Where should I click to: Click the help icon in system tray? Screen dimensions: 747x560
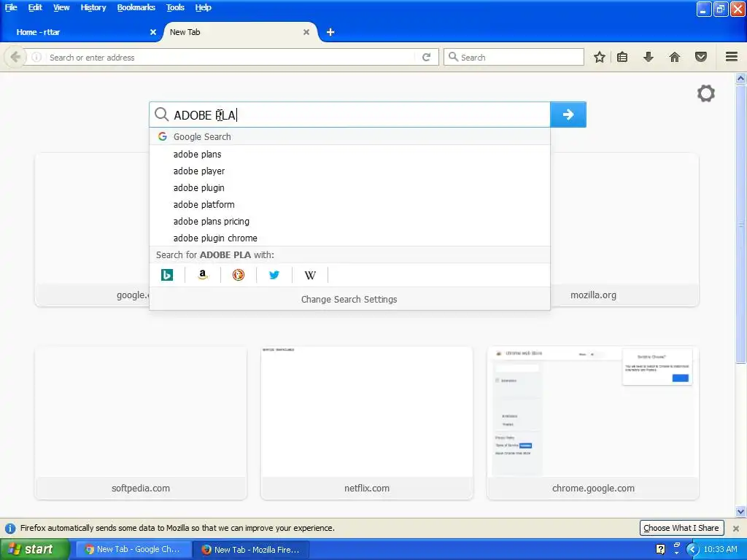[x=660, y=549]
